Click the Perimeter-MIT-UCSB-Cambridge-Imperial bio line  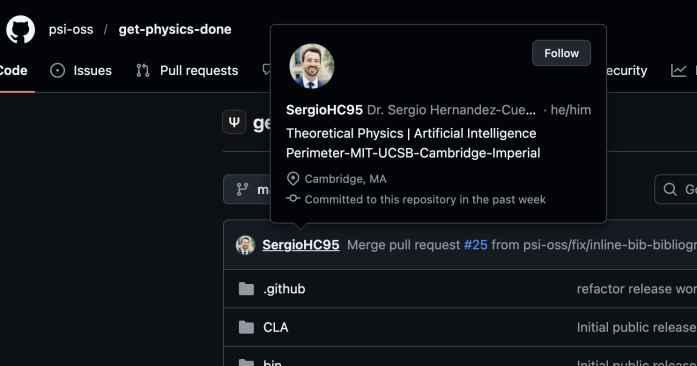click(x=413, y=153)
